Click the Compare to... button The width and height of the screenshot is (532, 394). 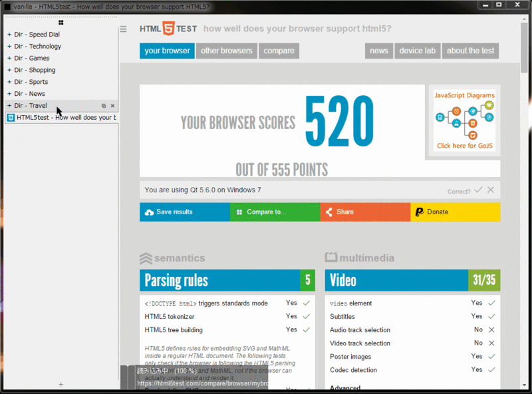click(275, 212)
